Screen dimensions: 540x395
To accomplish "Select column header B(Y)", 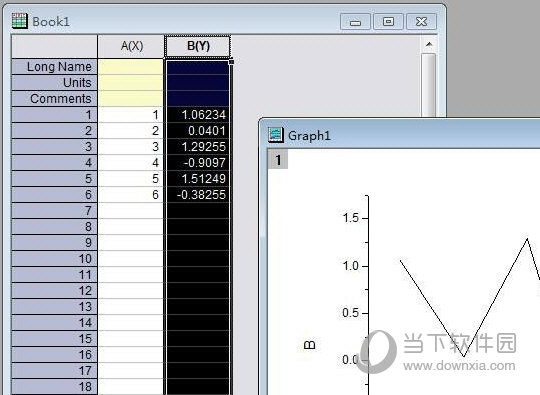I will 198,46.
